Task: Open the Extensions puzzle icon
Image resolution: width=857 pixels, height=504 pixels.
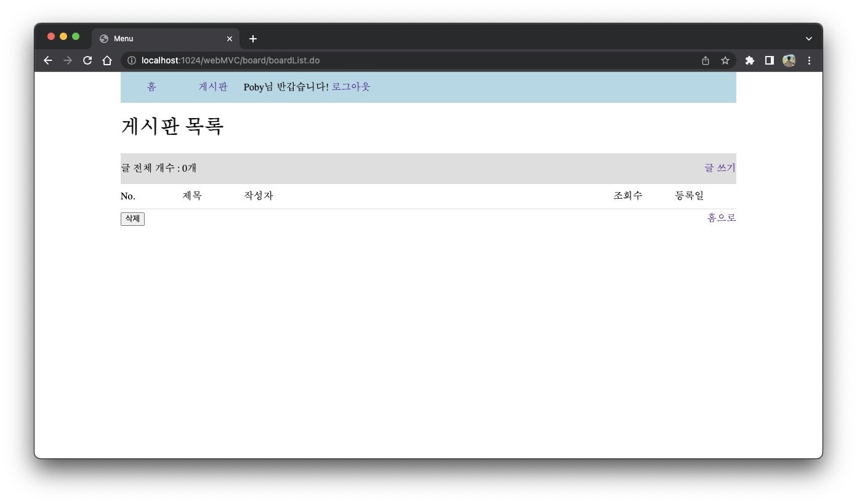Action: 750,60
